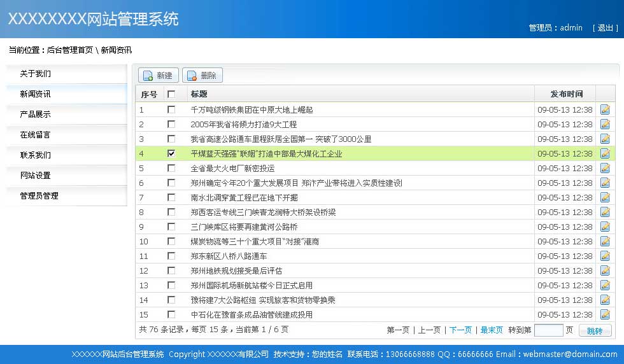Toggle the select-all checkbox in the table header
This screenshot has width=624, height=364.
[x=171, y=94]
